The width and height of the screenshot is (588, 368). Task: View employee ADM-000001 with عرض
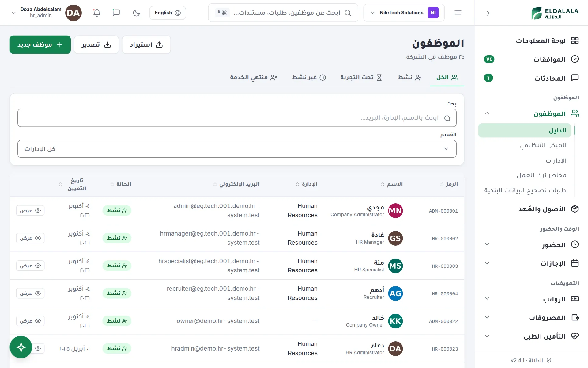30,211
